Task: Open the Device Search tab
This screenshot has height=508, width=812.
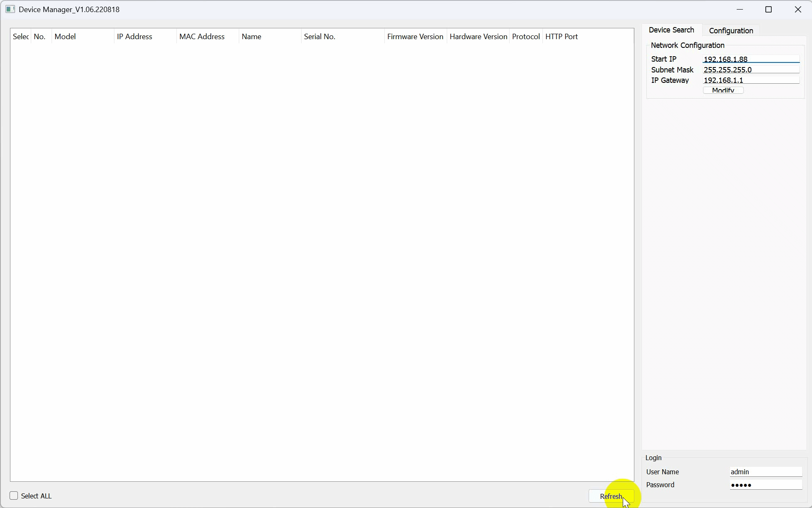Action: 671,30
